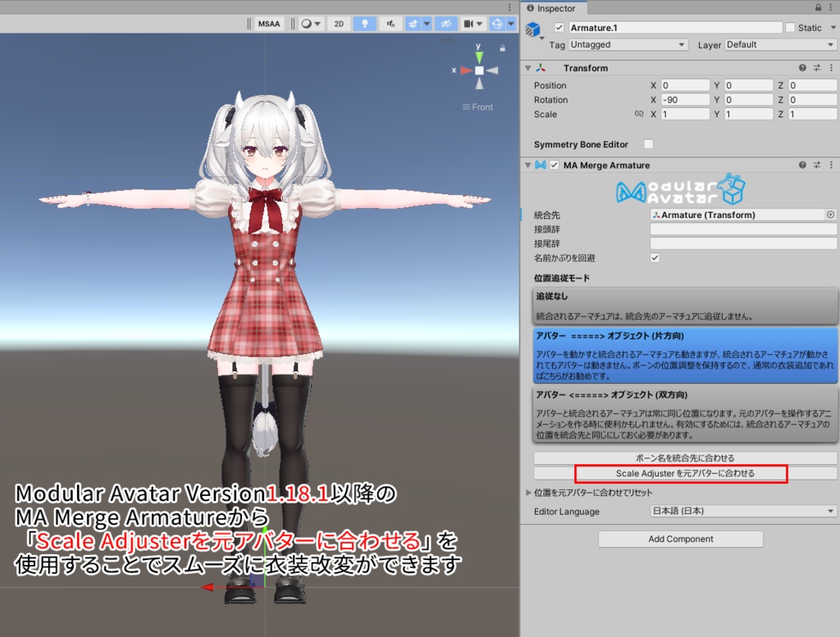The width and height of the screenshot is (840, 637).
Task: Open the scene view three-dot menu
Action: click(509, 7)
